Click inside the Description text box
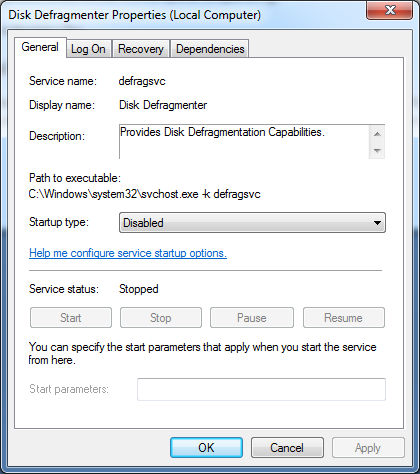The width and height of the screenshot is (420, 474). click(244, 142)
